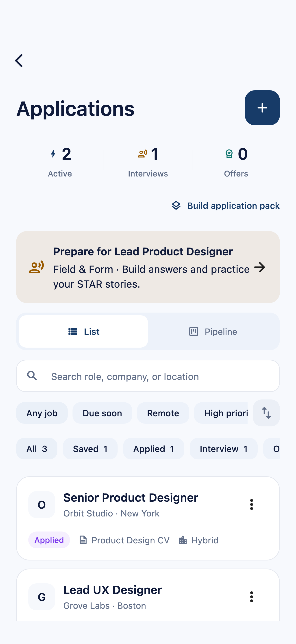The image size is (296, 644).
Task: Click the purple Applied status badge
Action: pos(49,540)
